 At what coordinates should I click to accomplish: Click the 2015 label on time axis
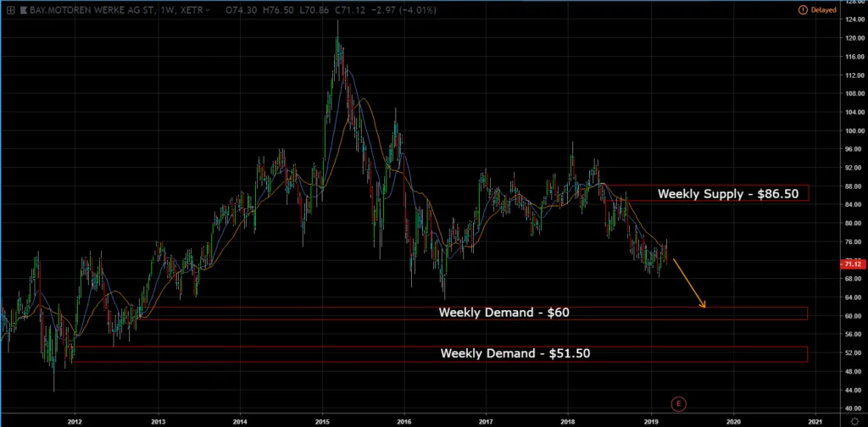click(x=323, y=421)
